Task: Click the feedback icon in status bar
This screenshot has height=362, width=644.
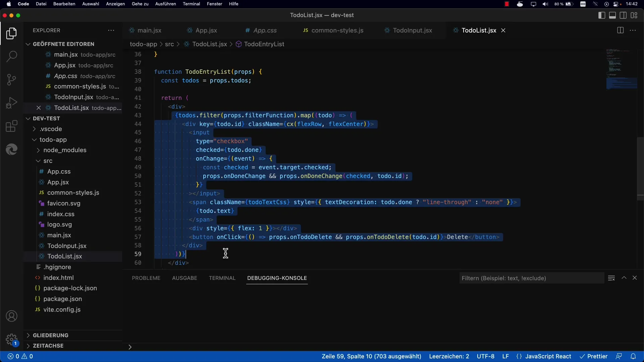Action: [619, 356]
